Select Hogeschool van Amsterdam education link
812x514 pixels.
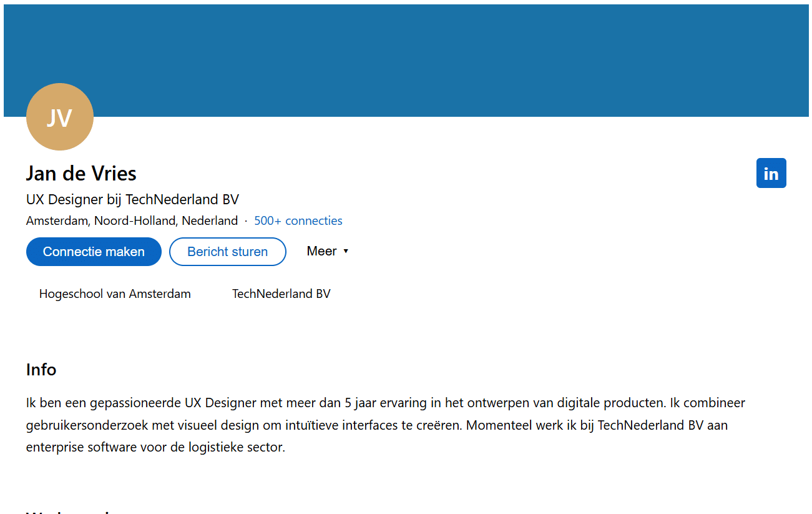tap(115, 294)
